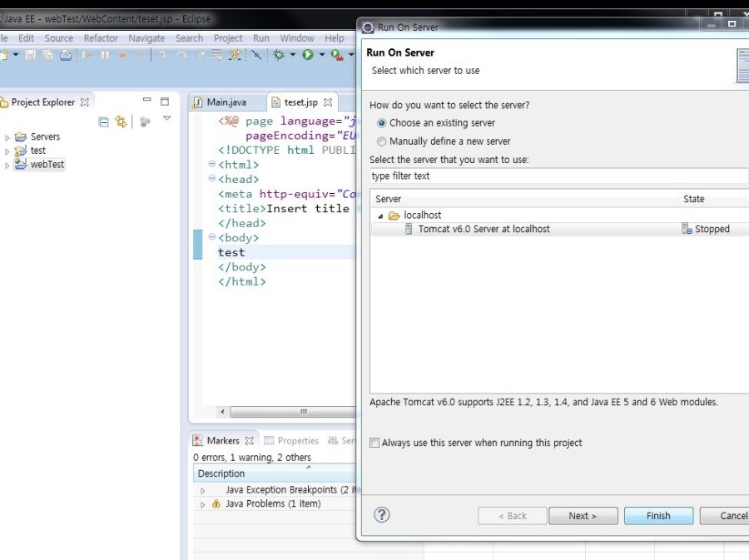Open the Debug dropdown arrow

[293, 55]
